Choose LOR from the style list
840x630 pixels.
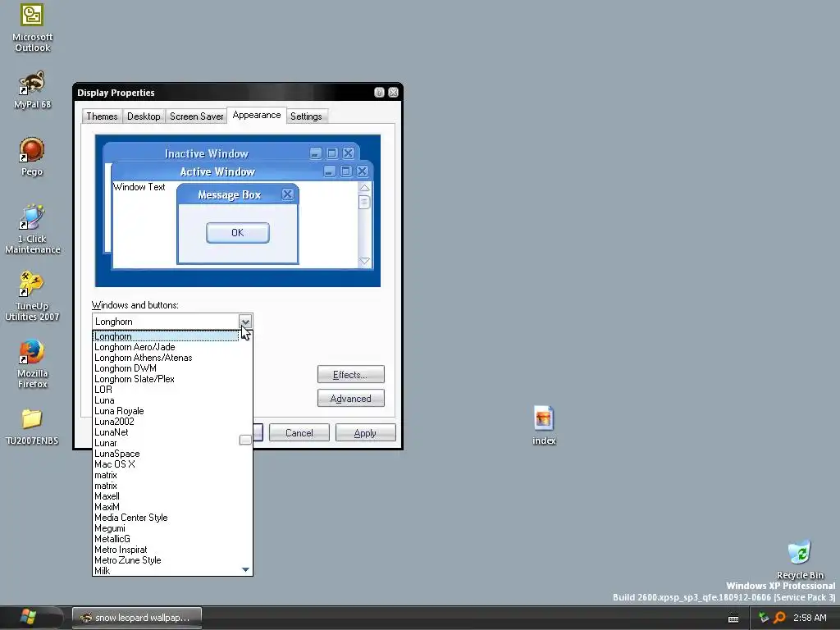pos(166,390)
